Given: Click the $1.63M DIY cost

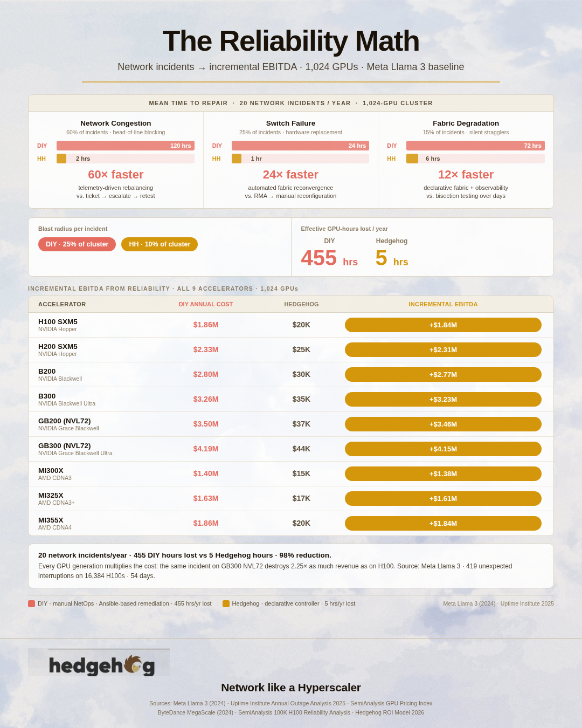Looking at the screenshot, I should click(206, 499).
